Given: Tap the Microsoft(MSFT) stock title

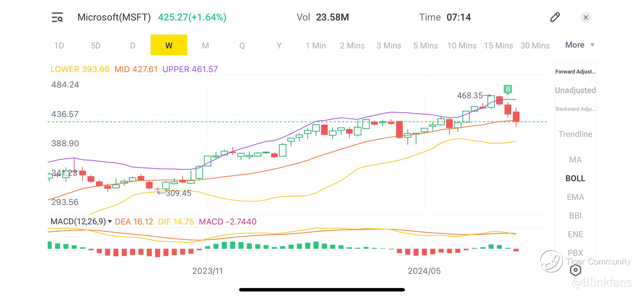Looking at the screenshot, I should (114, 17).
